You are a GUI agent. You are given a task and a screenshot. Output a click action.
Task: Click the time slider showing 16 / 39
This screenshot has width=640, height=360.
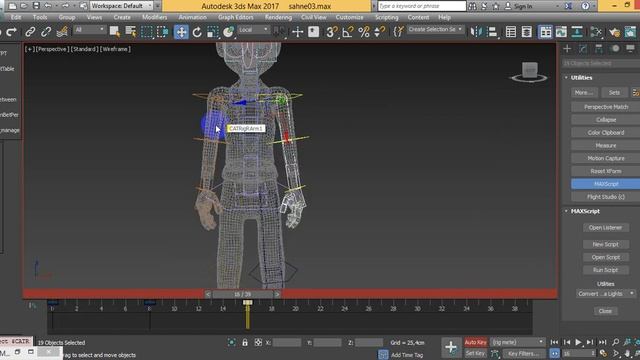point(242,294)
